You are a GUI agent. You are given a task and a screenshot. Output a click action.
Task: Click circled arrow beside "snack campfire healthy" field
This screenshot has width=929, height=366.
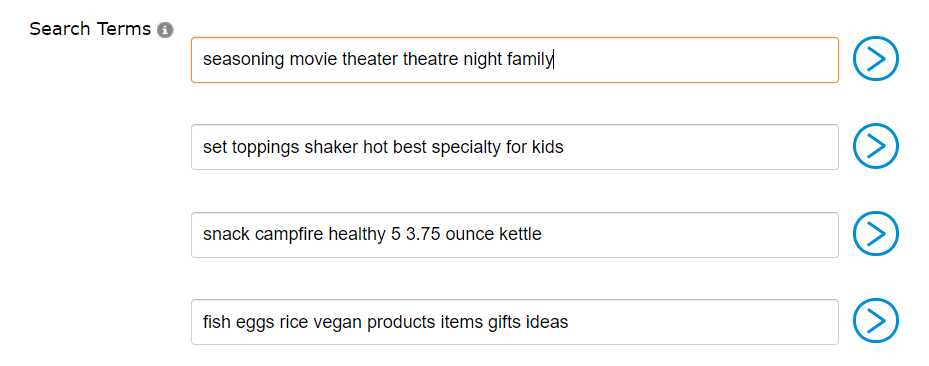876,234
